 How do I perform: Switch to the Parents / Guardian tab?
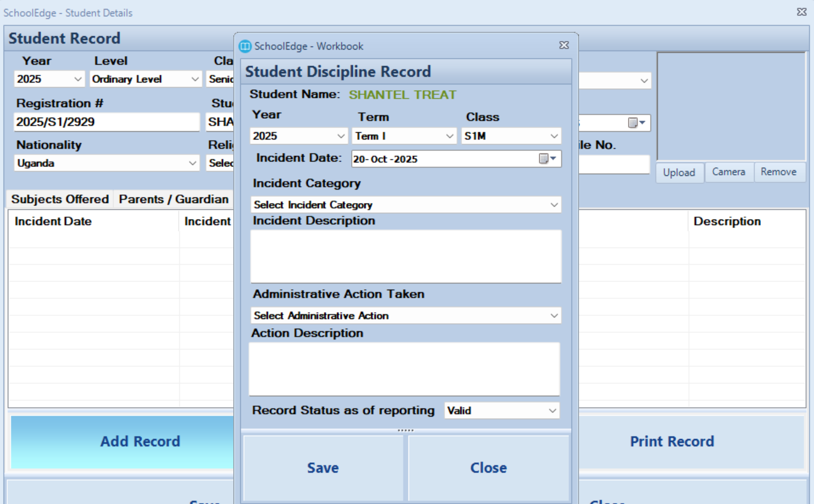(x=174, y=199)
